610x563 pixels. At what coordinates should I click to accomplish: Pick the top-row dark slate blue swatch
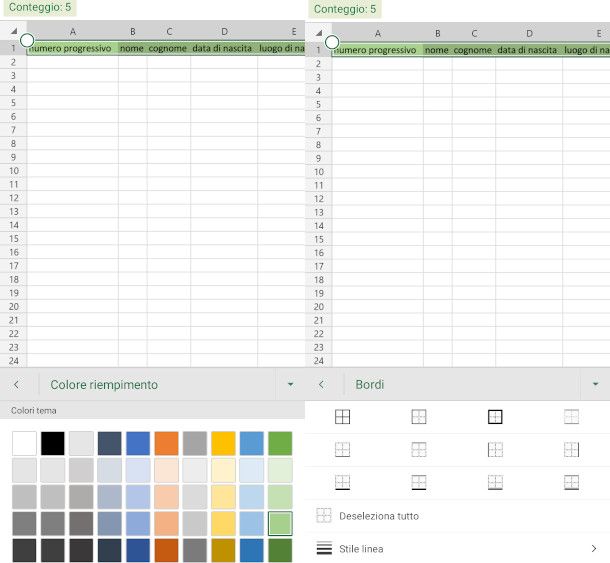coord(109,443)
